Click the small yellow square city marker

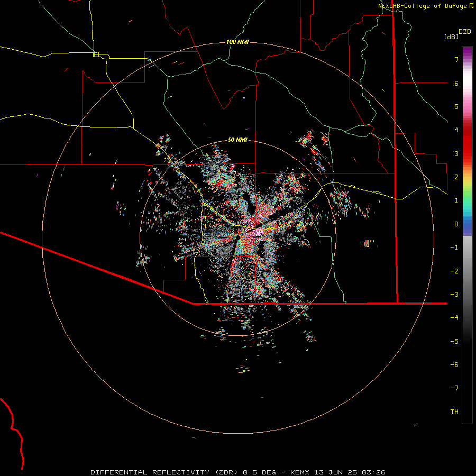(x=96, y=54)
